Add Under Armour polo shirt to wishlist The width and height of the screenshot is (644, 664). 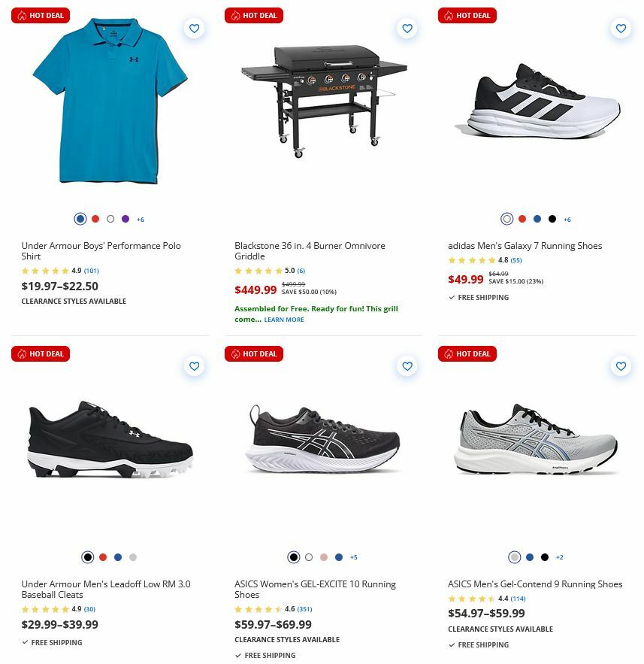tap(194, 29)
